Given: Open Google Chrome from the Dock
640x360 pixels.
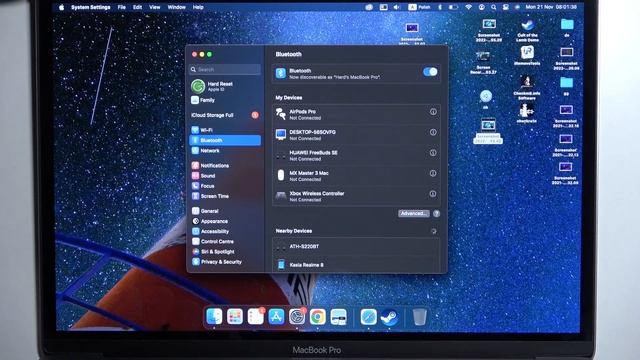Looking at the screenshot, I should click(318, 316).
